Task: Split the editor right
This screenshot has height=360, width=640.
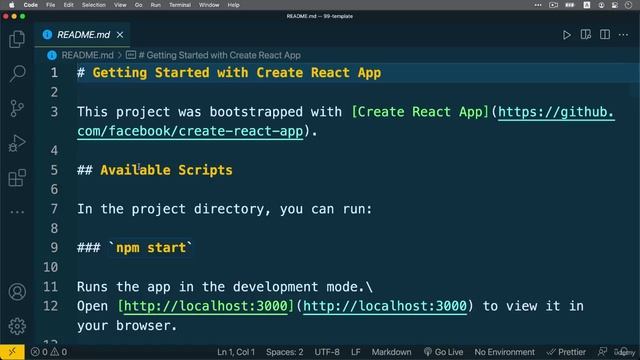Action: coord(605,35)
